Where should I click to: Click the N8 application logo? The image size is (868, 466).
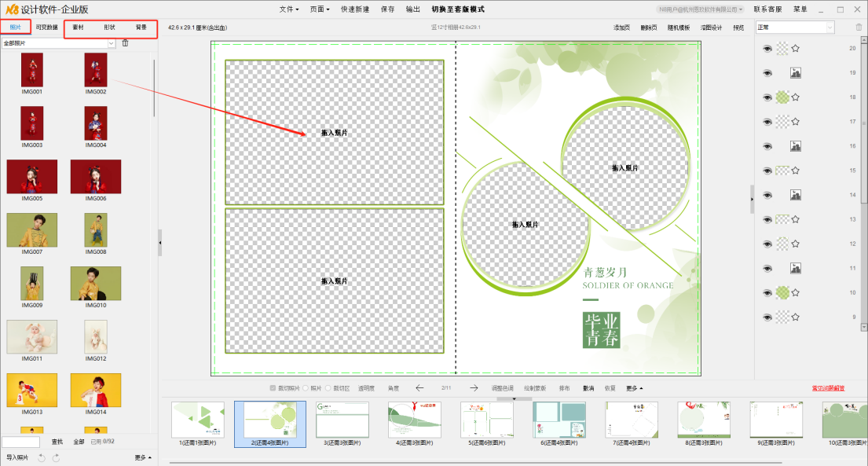(11, 9)
